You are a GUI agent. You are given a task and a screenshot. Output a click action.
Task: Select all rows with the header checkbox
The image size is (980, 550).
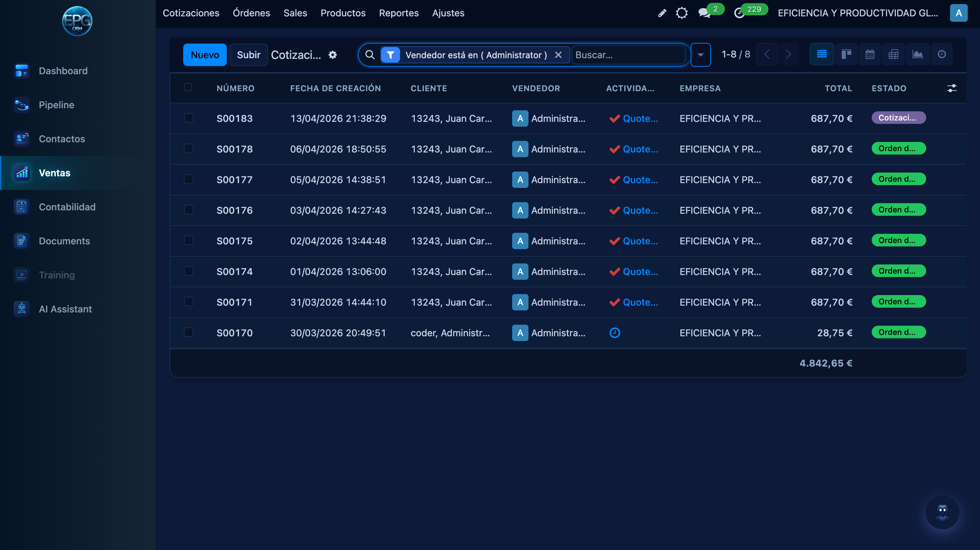coord(188,87)
